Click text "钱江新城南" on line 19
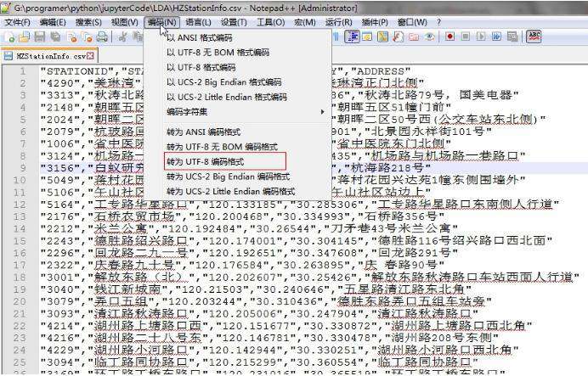Viewport: 588px width, 376px height. [x=127, y=289]
